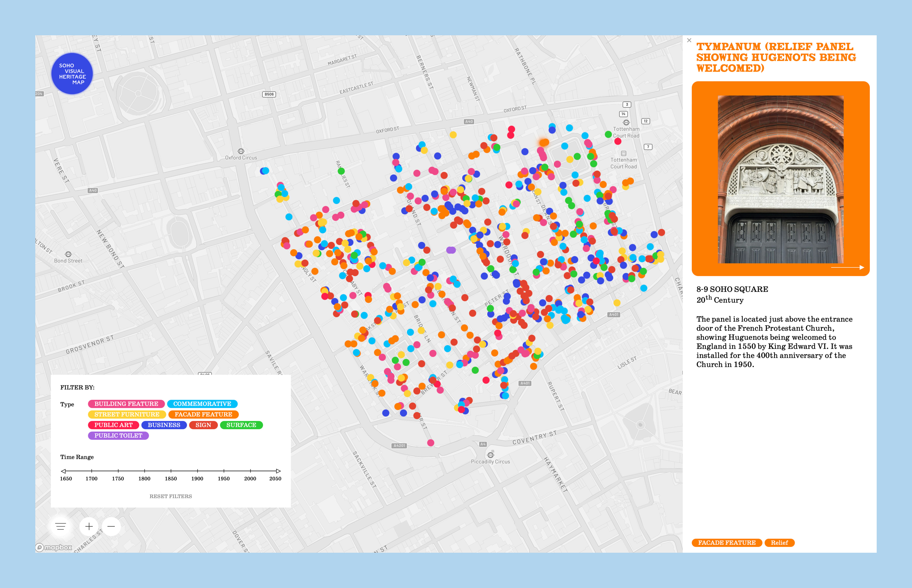Select the Surface filter pill
912x588 pixels.
click(x=241, y=425)
